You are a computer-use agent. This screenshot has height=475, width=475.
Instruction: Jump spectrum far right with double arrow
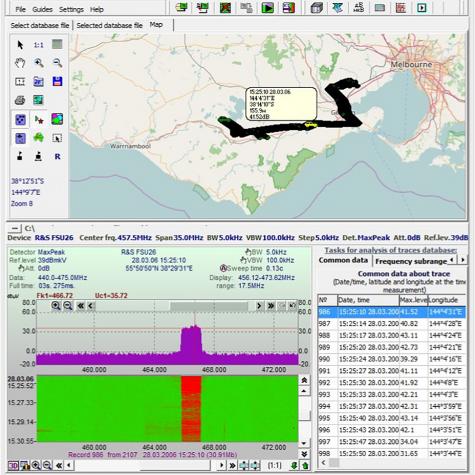click(271, 306)
